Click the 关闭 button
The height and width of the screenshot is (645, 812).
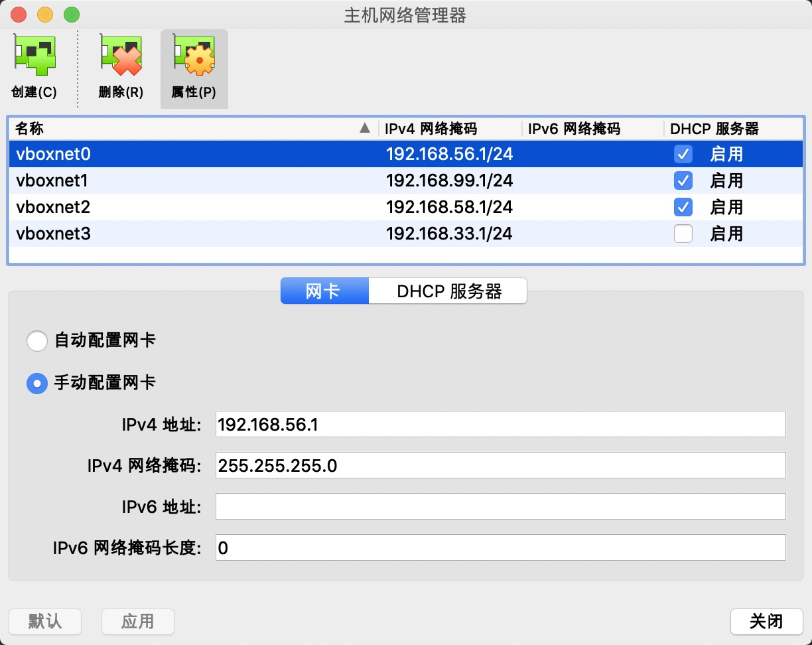coord(766,622)
